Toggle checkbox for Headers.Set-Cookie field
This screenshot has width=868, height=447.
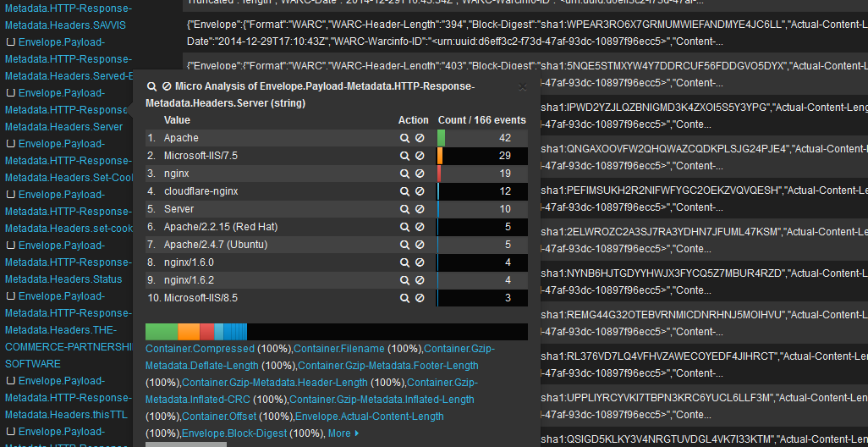pos(10,143)
